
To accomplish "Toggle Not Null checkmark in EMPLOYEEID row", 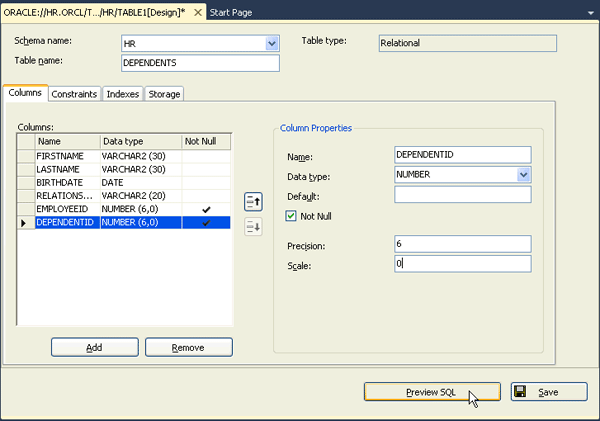I will (x=206, y=209).
